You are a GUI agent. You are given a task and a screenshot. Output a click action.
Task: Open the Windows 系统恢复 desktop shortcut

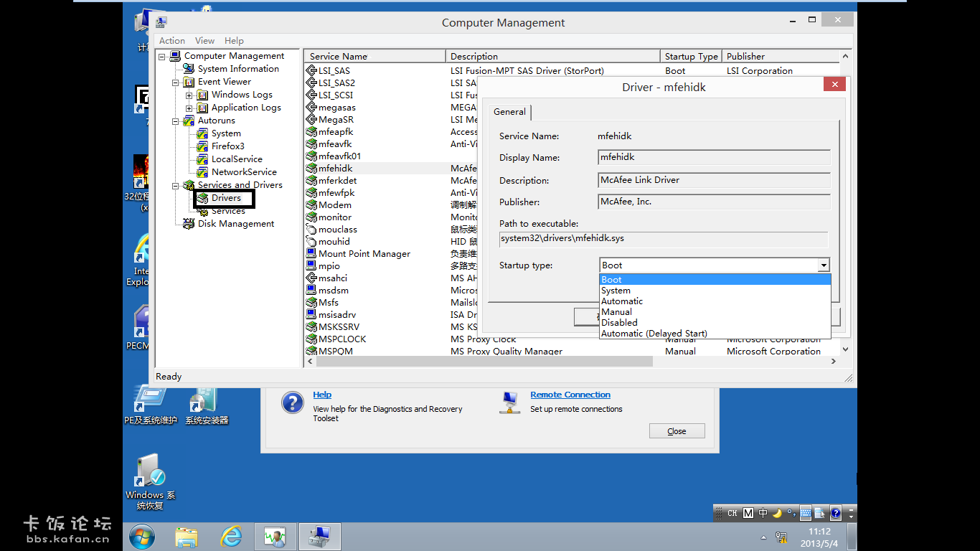pos(150,481)
